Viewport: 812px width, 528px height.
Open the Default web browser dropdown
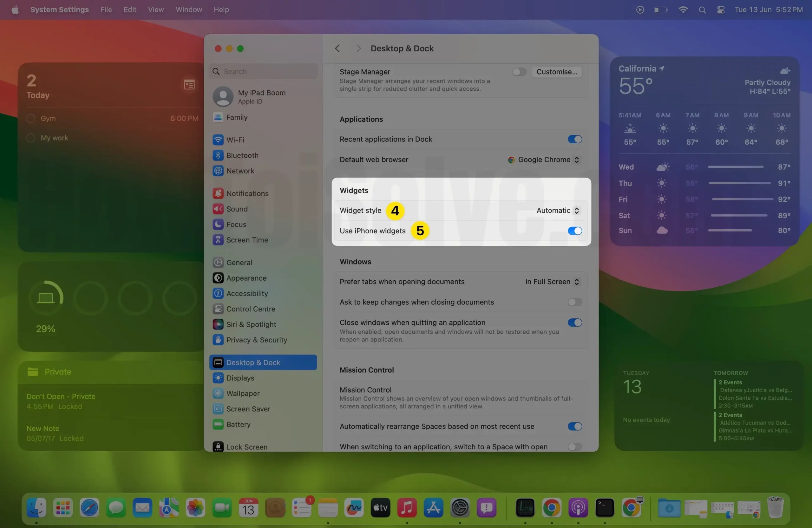click(x=544, y=160)
